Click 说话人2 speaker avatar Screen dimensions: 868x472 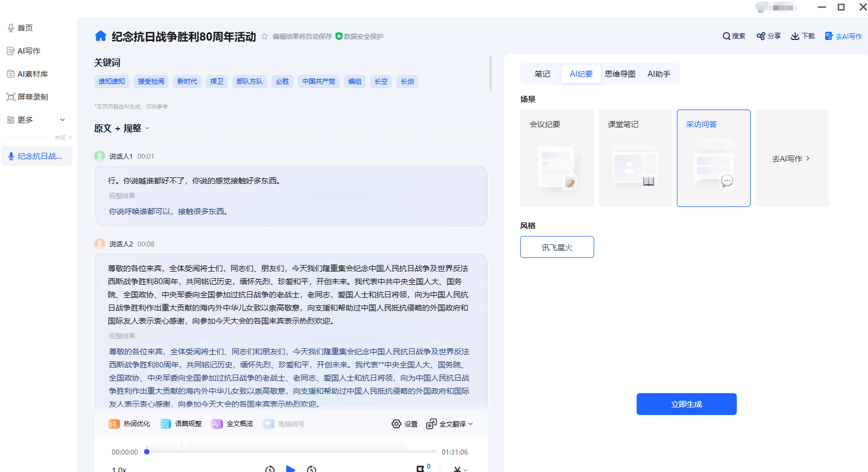tap(100, 244)
